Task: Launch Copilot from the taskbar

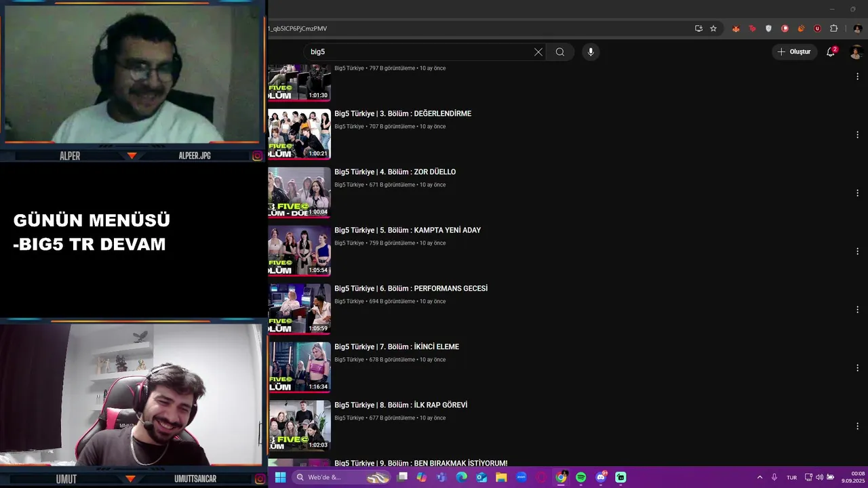Action: (422, 477)
